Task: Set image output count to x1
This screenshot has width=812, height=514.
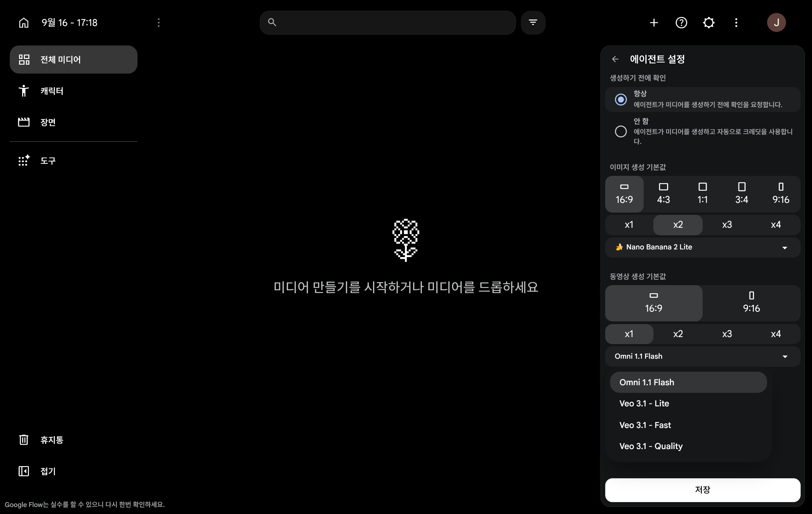Action: [629, 225]
